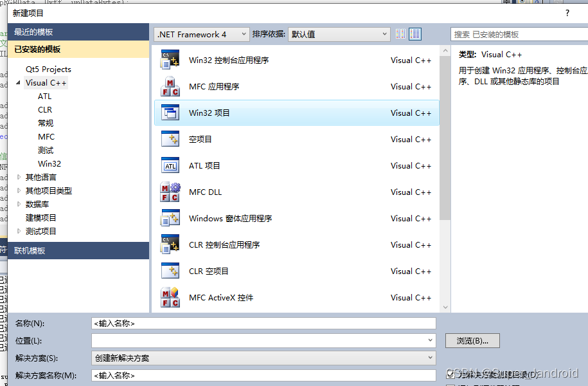Viewport: 588px width, 386px height.
Task: Select Windows 窗体应用程序 template icon
Action: tap(170, 218)
